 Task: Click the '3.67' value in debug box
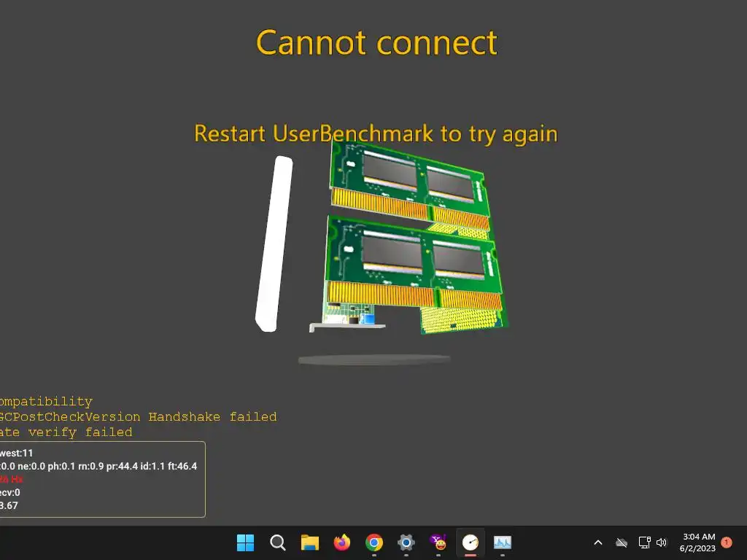coord(9,505)
